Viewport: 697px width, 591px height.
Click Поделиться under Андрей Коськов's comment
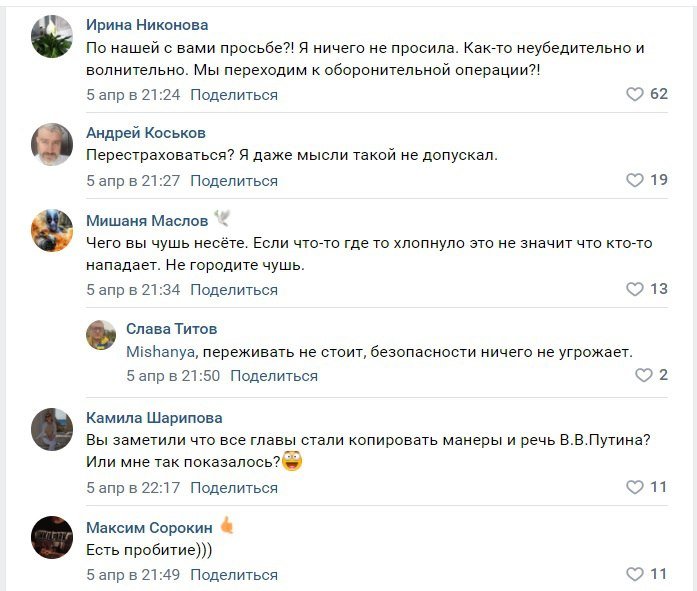tap(234, 181)
